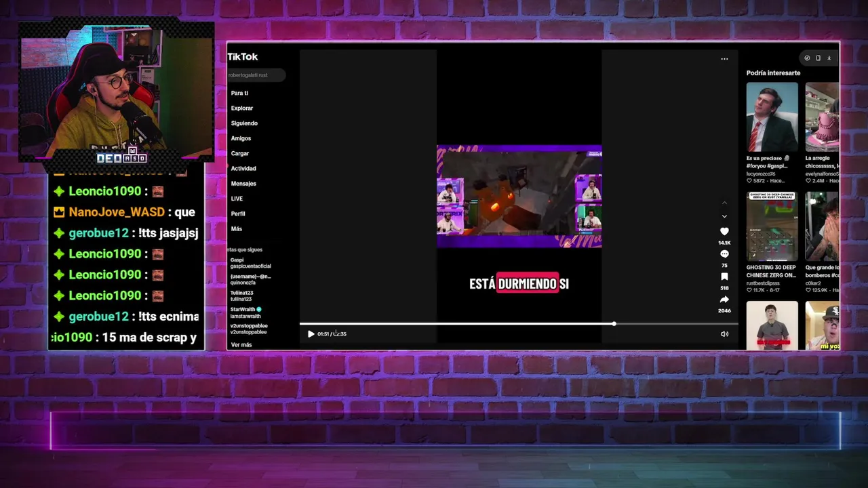Click the rustbestclipsss username
Image resolution: width=868 pixels, height=488 pixels.
click(x=763, y=283)
